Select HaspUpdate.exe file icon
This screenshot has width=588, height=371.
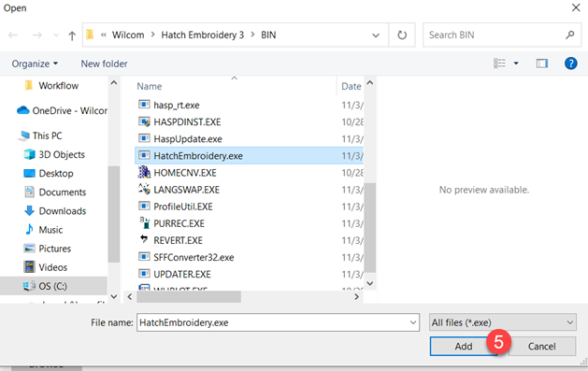click(144, 138)
